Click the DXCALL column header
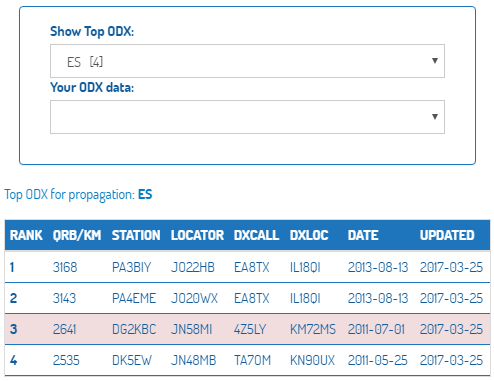 (256, 235)
